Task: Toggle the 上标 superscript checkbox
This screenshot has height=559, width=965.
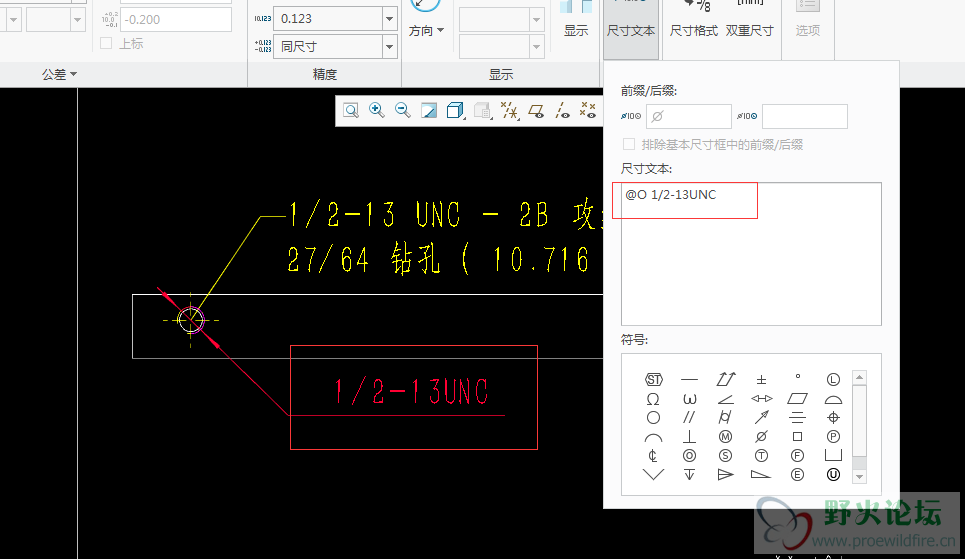Action: click(106, 43)
